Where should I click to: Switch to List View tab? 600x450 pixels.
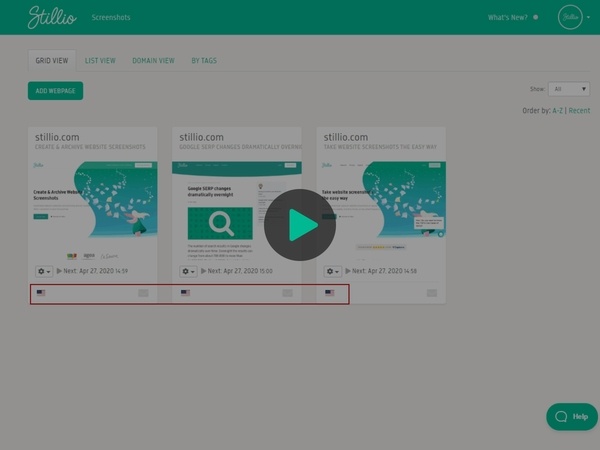coord(100,60)
